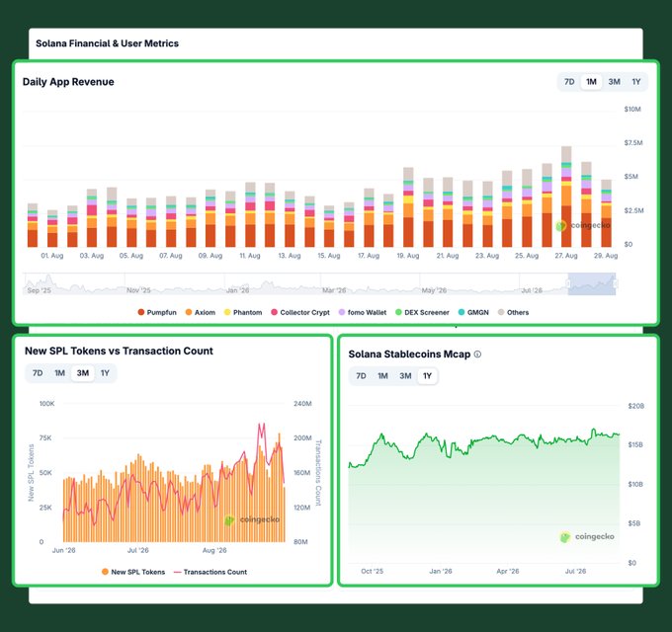Select 7D range for Daily App Revenue

point(569,82)
